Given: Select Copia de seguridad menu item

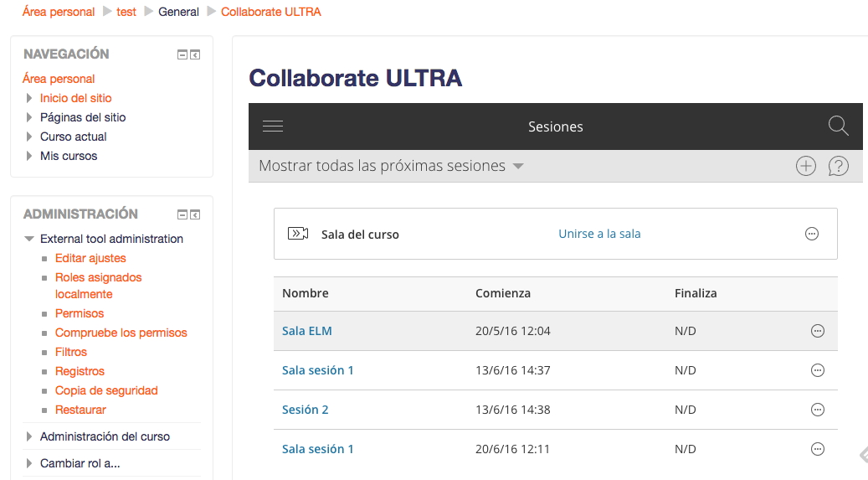Looking at the screenshot, I should click(x=106, y=390).
